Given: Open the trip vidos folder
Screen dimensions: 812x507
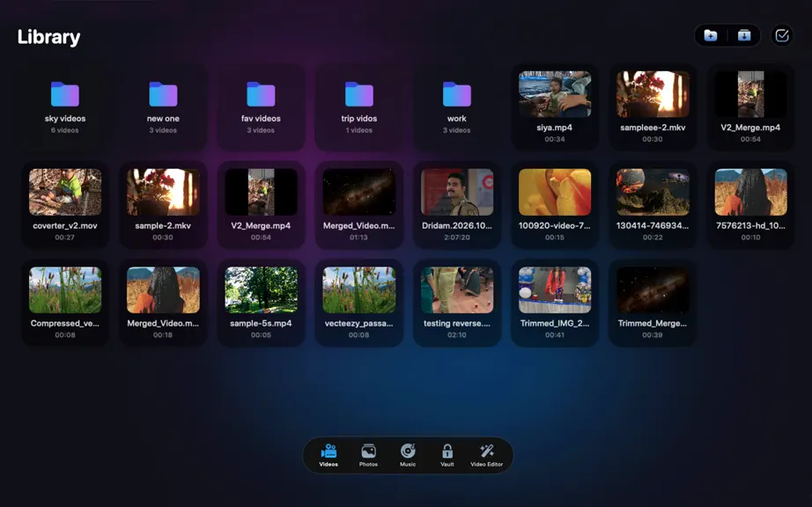Looking at the screenshot, I should point(358,107).
